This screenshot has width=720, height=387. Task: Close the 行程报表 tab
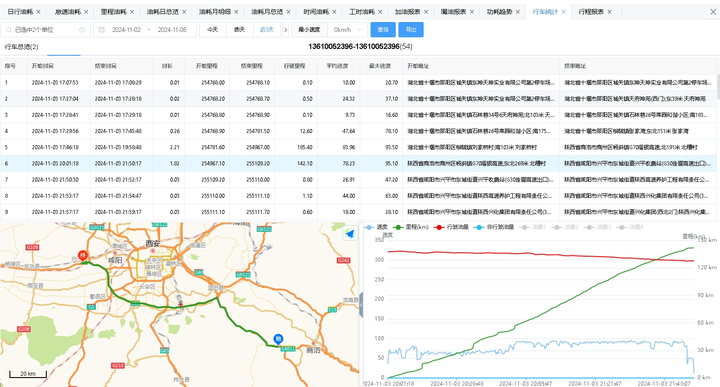pos(609,12)
